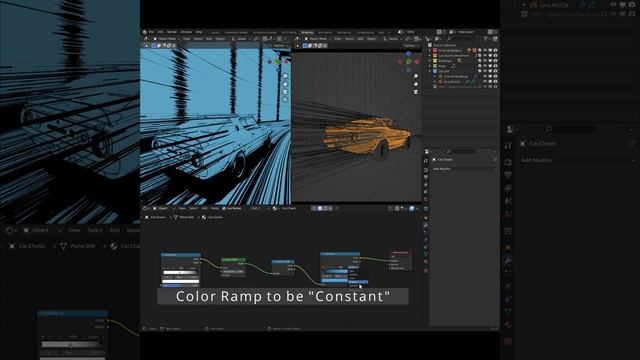Click left ColorRamp gradient bar
The height and width of the screenshot is (360, 640).
click(180, 272)
